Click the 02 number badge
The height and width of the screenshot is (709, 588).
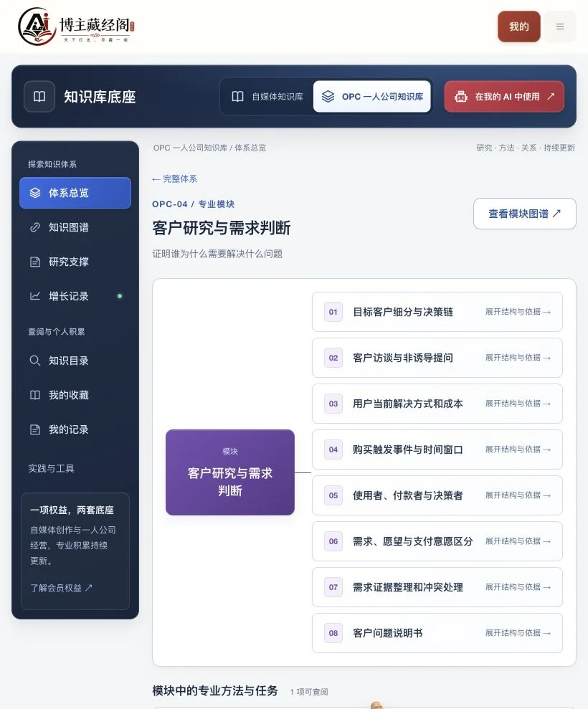click(333, 358)
